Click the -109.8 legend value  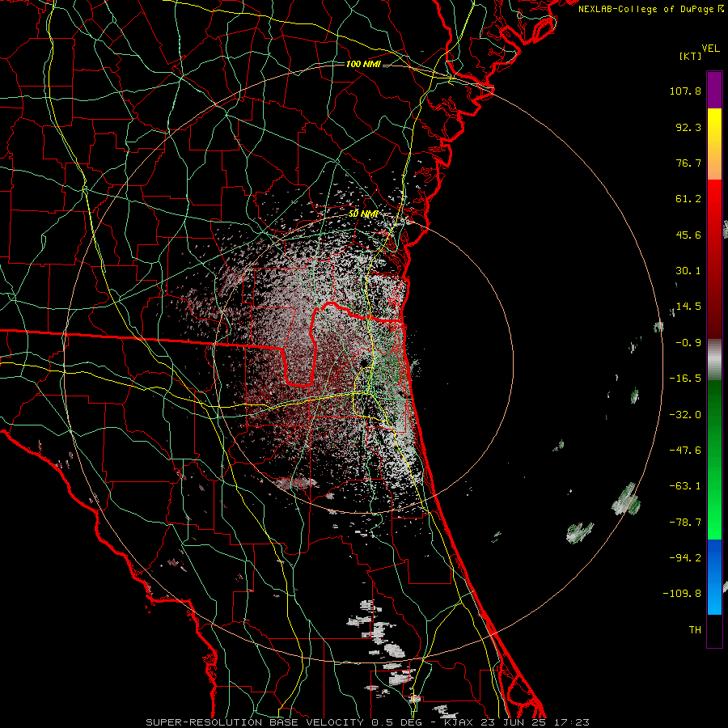pos(682,594)
